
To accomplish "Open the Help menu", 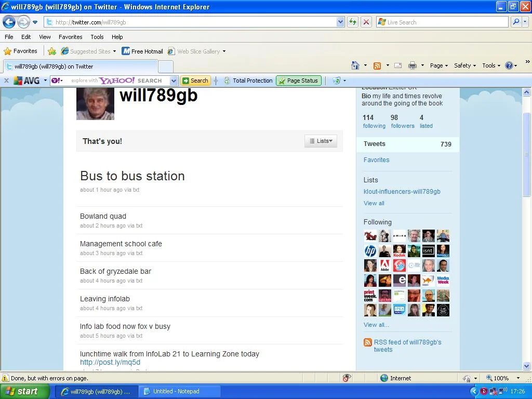I will pos(117,37).
